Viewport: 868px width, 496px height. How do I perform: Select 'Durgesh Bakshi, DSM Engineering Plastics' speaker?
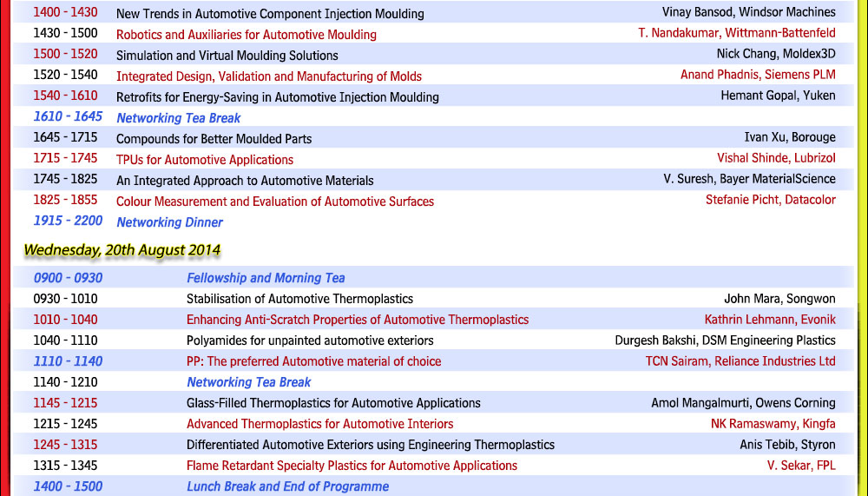click(725, 341)
